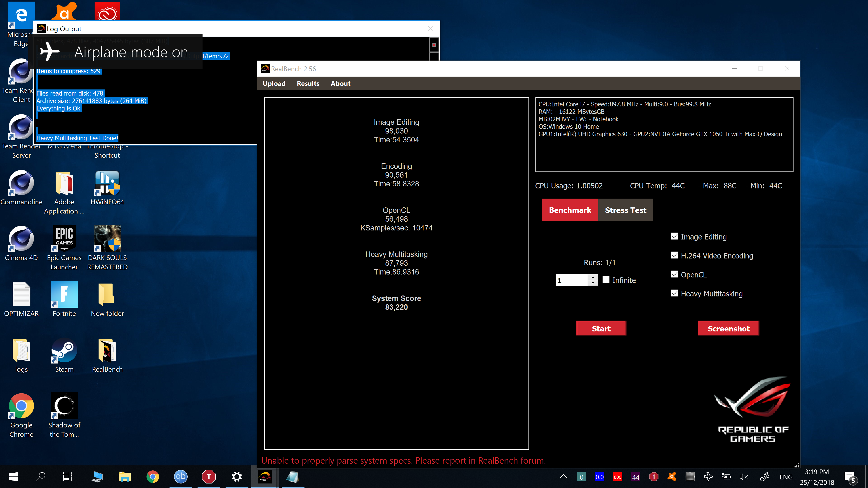This screenshot has width=868, height=488.
Task: Increase run count with up arrow
Action: point(593,277)
